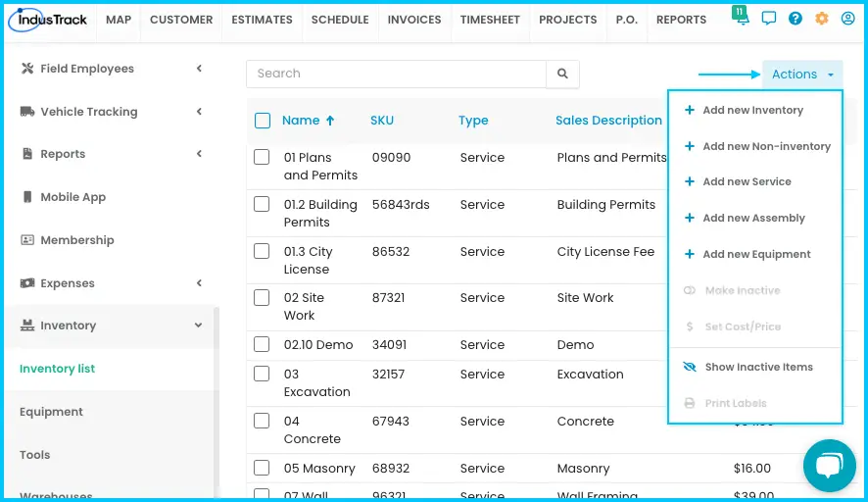Expand Vehicle Tracking chevron

coord(199,112)
